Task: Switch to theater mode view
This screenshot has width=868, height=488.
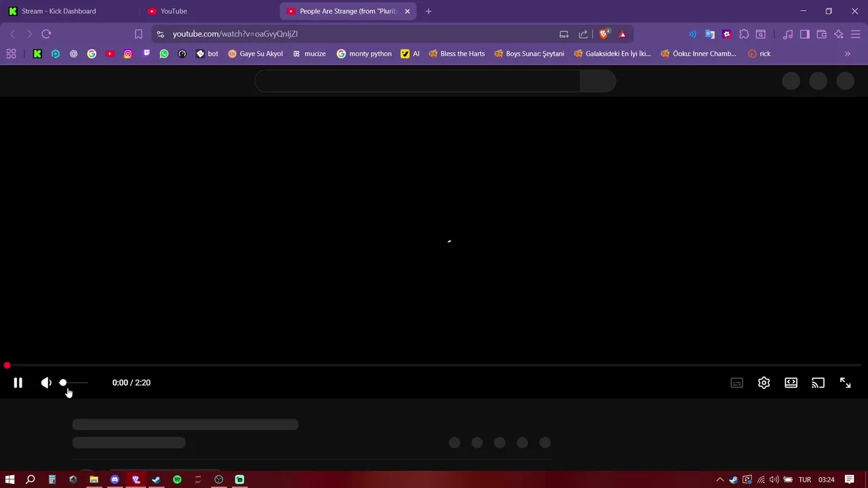Action: pyautogui.click(x=791, y=383)
